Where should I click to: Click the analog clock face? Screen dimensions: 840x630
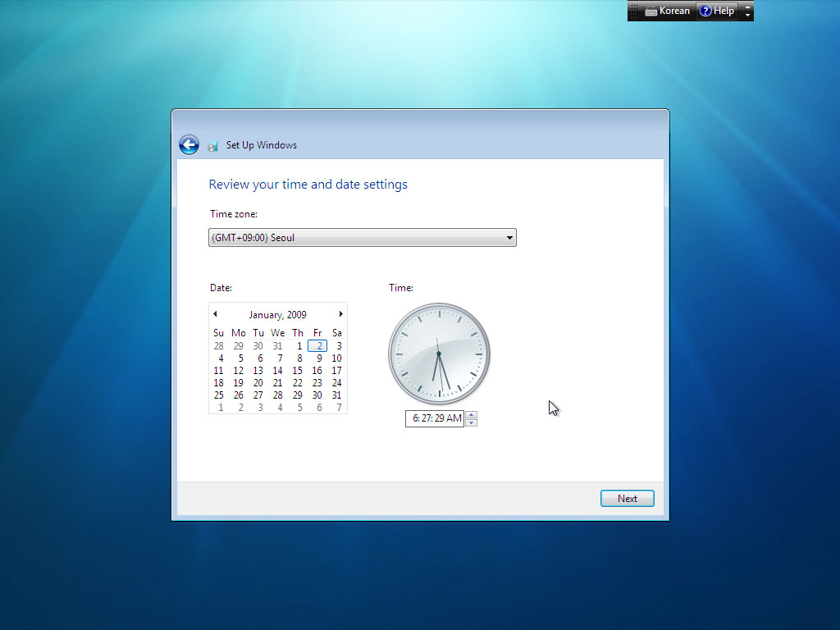tap(439, 354)
